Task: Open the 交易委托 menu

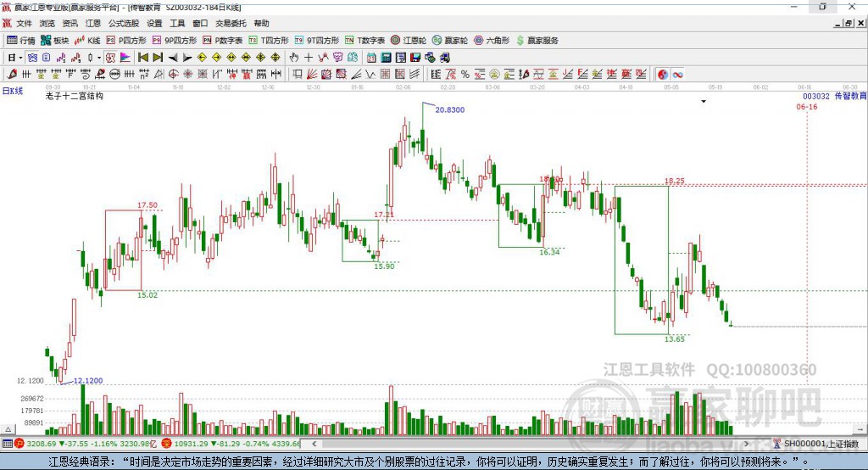Action: pyautogui.click(x=231, y=23)
